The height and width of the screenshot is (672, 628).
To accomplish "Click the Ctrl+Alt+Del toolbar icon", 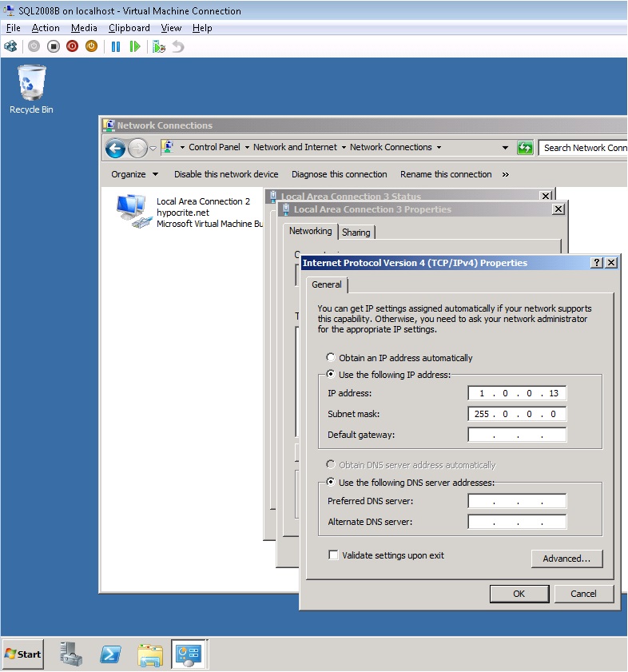I will point(10,46).
